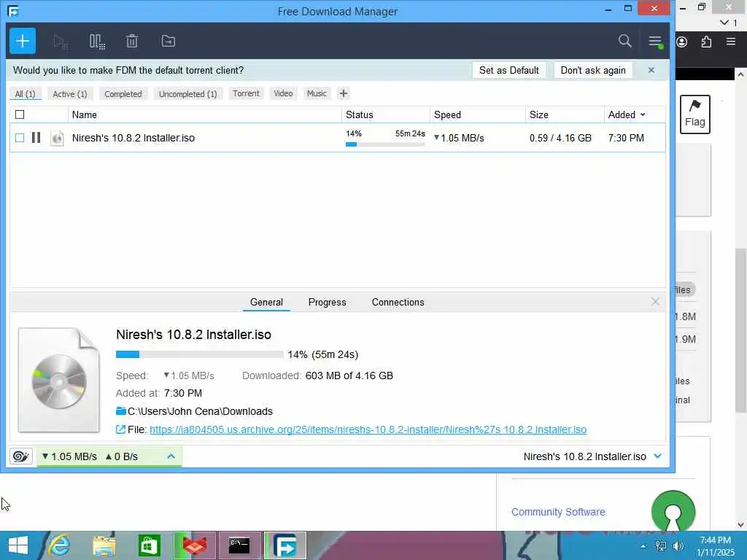747x560 pixels.
Task: Open Community Software link in browser
Action: tap(558, 512)
